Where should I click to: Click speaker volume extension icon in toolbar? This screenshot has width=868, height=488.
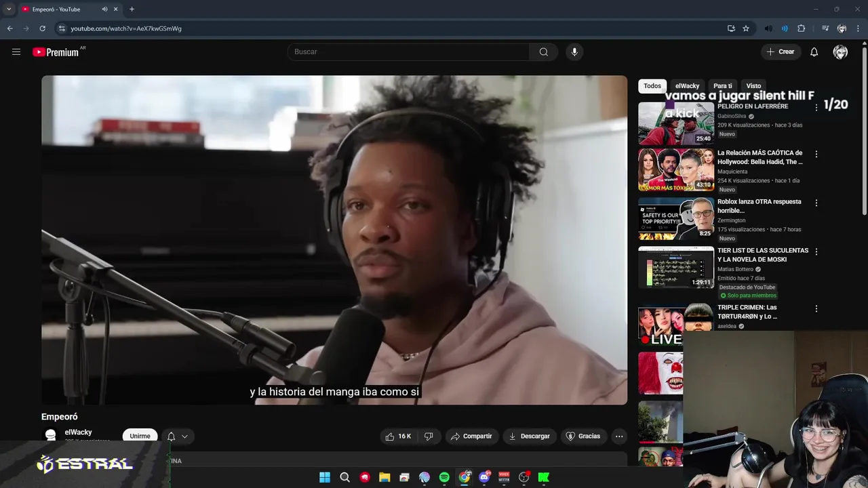[x=768, y=28]
